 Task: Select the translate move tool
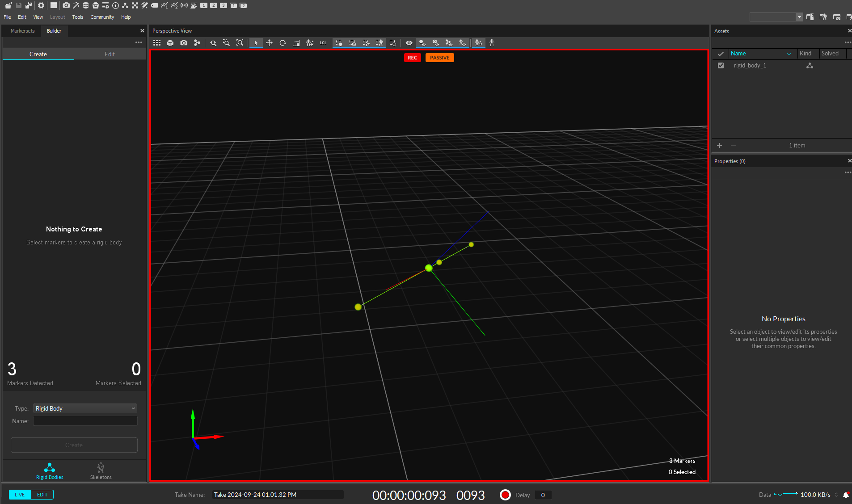pos(269,43)
